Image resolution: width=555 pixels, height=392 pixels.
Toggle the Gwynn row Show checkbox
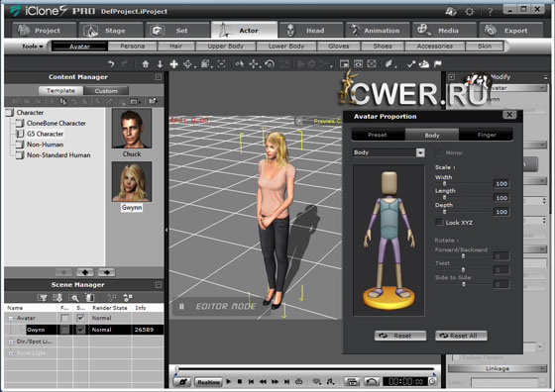(80, 330)
